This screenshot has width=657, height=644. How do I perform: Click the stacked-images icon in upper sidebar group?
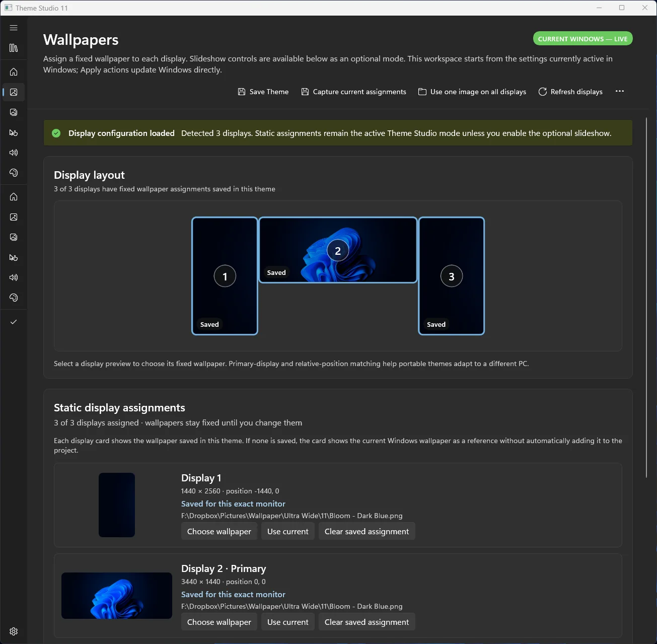click(14, 112)
